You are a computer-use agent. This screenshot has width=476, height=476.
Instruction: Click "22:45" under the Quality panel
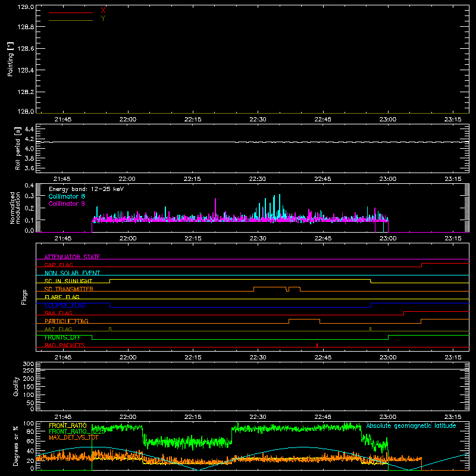322,417
